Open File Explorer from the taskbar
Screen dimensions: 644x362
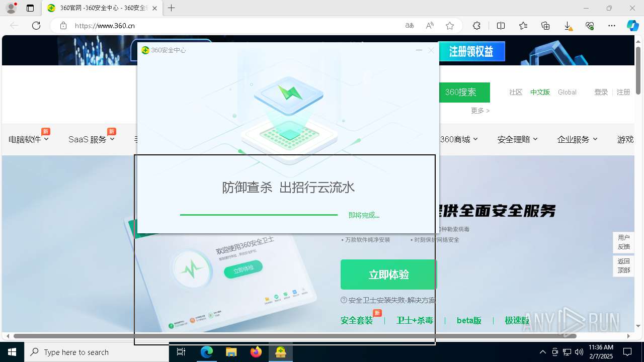click(231, 352)
